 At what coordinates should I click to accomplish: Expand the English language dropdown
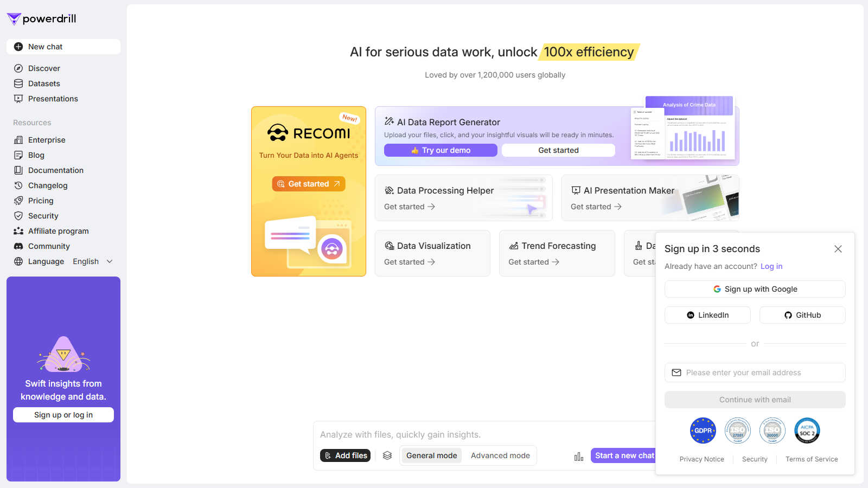coord(93,261)
